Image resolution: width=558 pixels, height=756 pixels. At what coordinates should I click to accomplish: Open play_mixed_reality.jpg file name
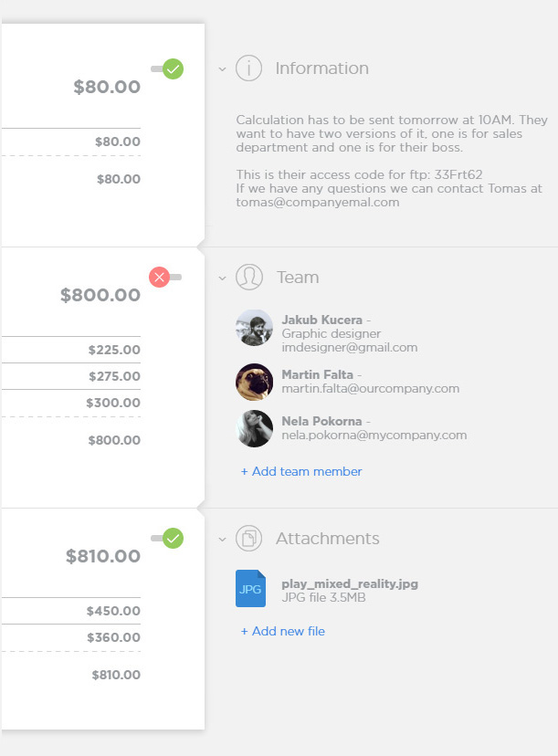point(350,583)
